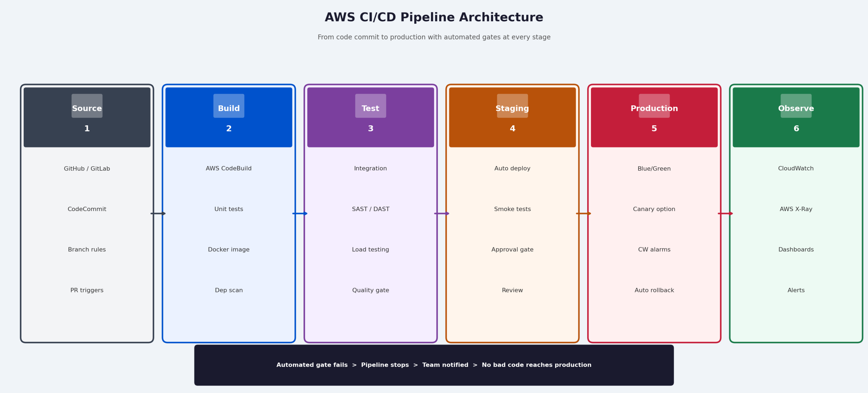This screenshot has height=393, width=868.
Task: Click the Test stage header
Action: [371, 117]
